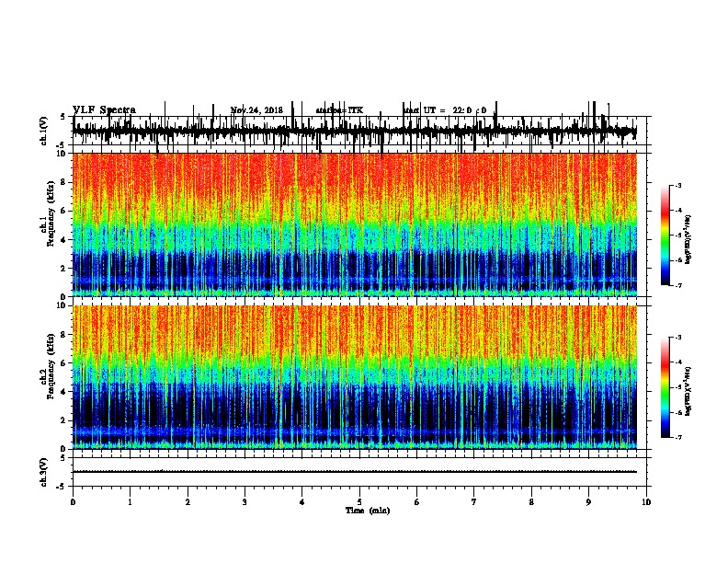Click the 'station=ITK' header label
Viewport: 728px width, 563px height.
pyautogui.click(x=339, y=110)
